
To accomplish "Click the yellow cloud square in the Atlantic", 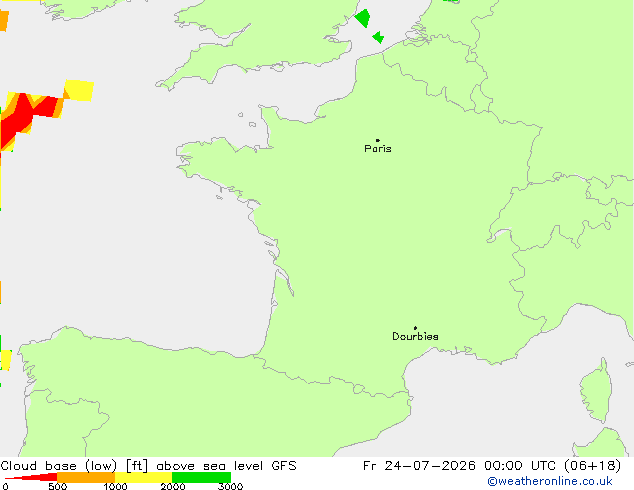I will [79, 90].
